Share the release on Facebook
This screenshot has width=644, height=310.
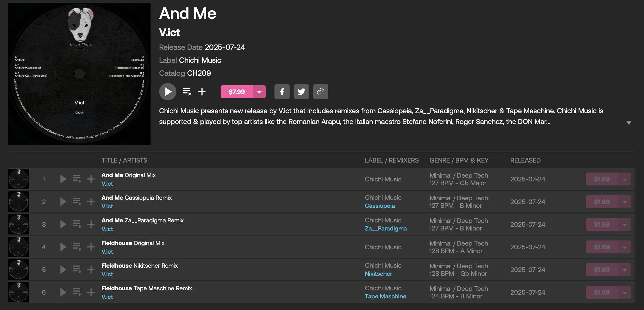tap(282, 92)
